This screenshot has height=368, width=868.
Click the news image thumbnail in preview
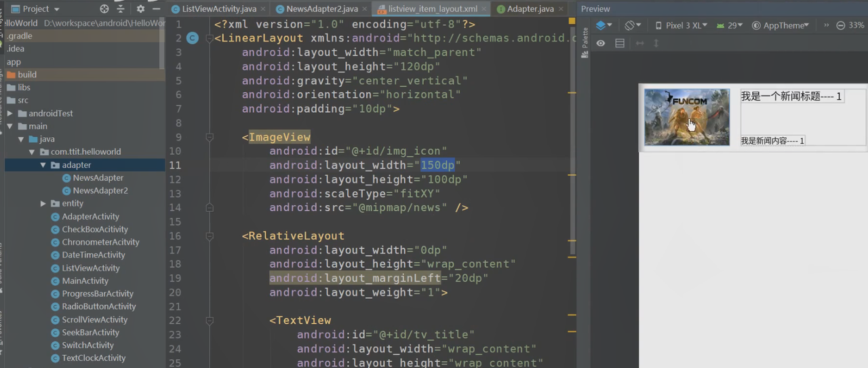pos(686,117)
